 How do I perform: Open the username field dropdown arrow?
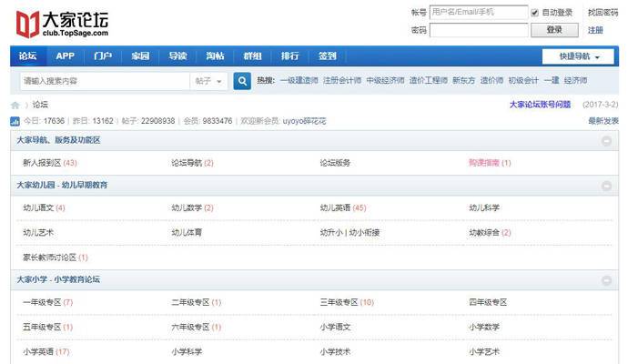point(522,13)
